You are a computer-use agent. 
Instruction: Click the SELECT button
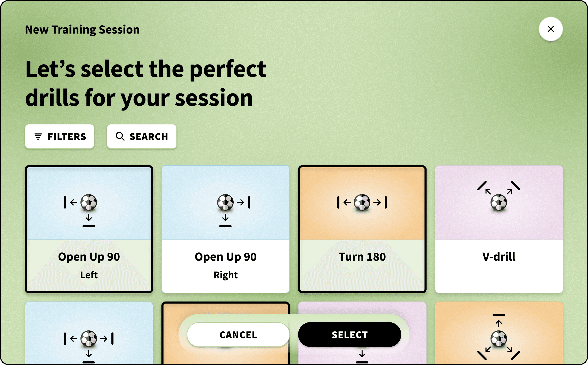pos(349,335)
